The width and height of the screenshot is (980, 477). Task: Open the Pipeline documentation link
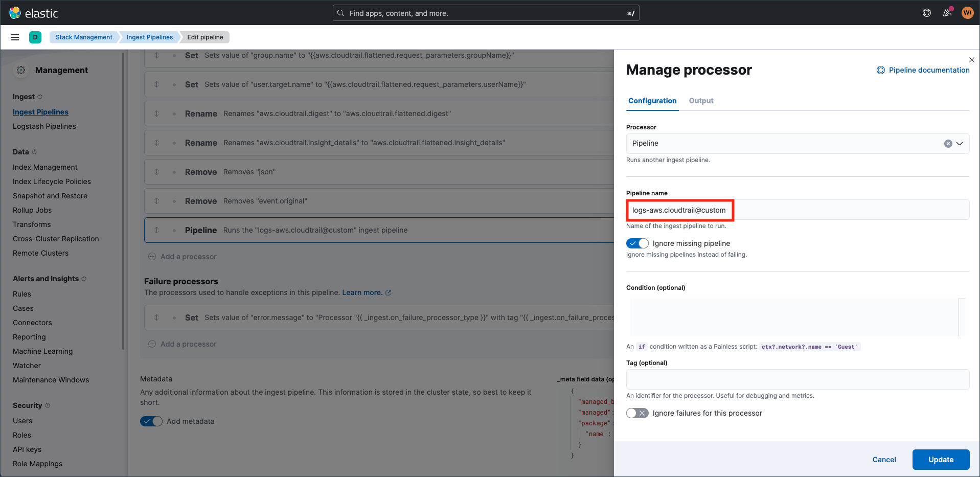[x=923, y=70]
